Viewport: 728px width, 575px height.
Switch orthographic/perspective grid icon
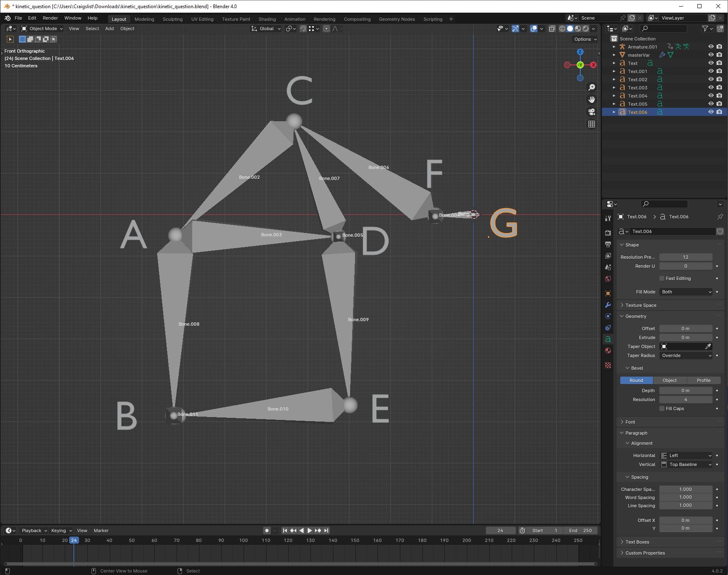592,124
